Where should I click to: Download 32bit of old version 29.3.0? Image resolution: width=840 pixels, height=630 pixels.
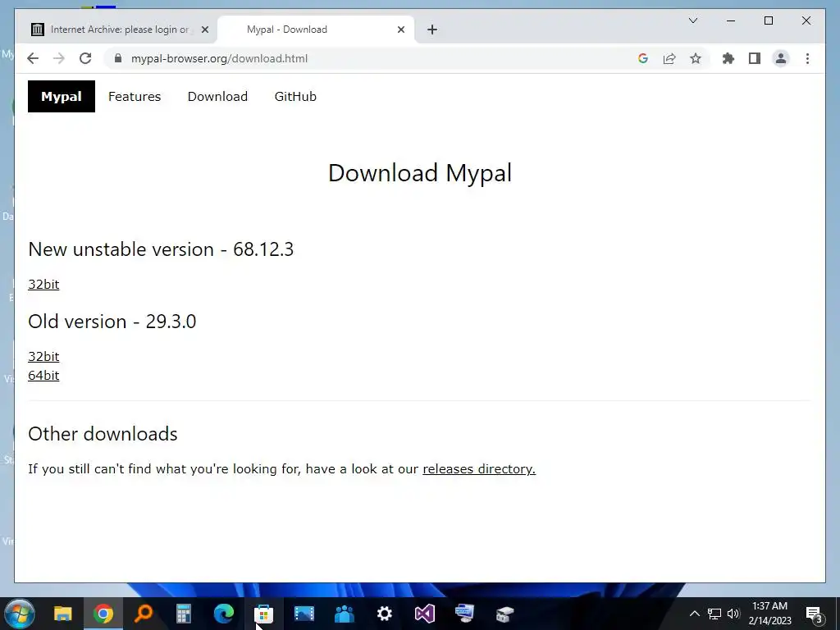click(43, 357)
